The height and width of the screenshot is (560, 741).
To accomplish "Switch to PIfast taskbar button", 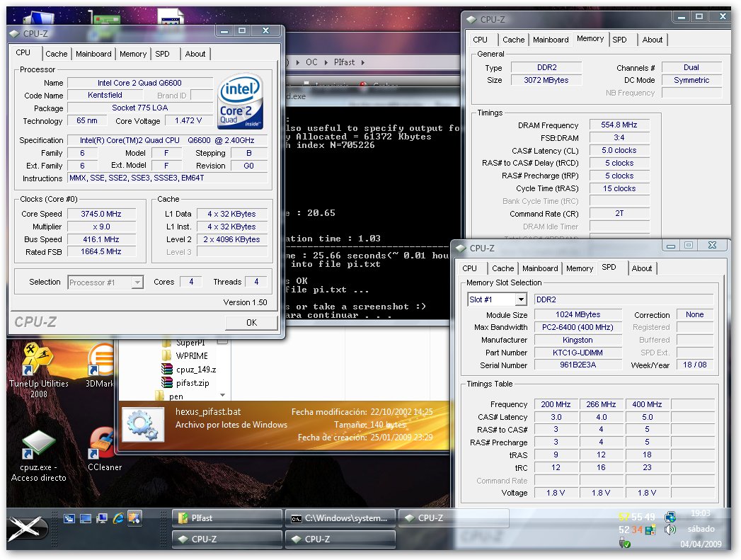I will pos(227,518).
